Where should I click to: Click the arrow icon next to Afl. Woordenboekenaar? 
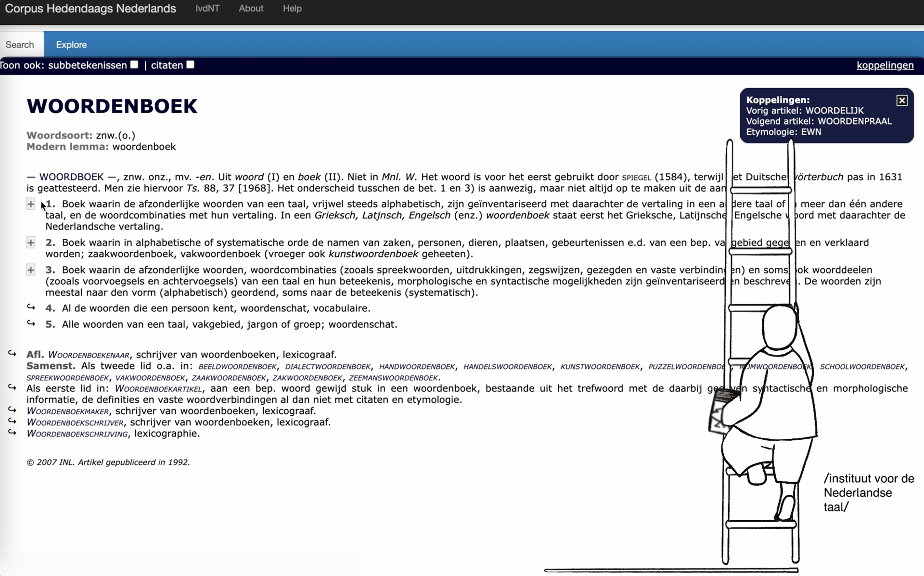point(12,354)
